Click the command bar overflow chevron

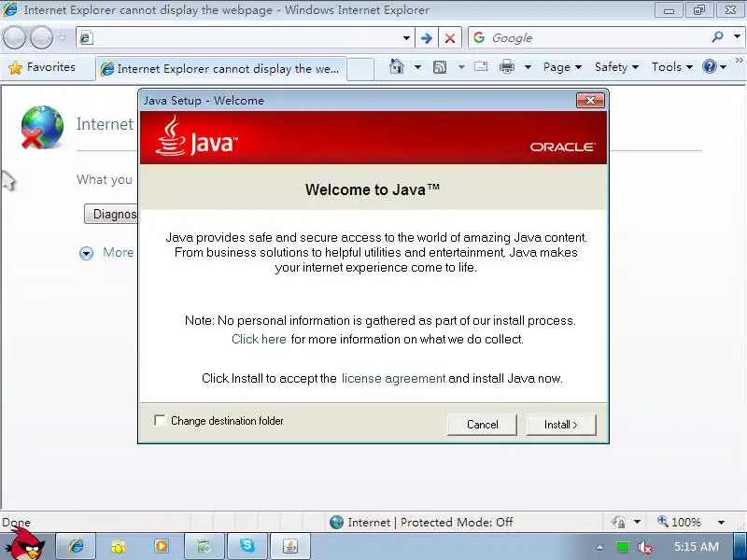[739, 60]
